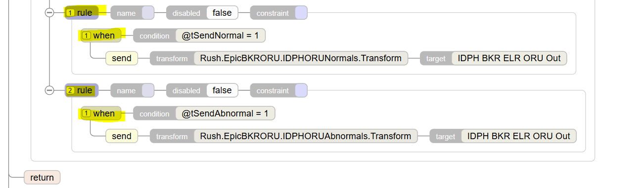Select the rule 2 node
This screenshot has width=644, height=188.
click(x=82, y=90)
